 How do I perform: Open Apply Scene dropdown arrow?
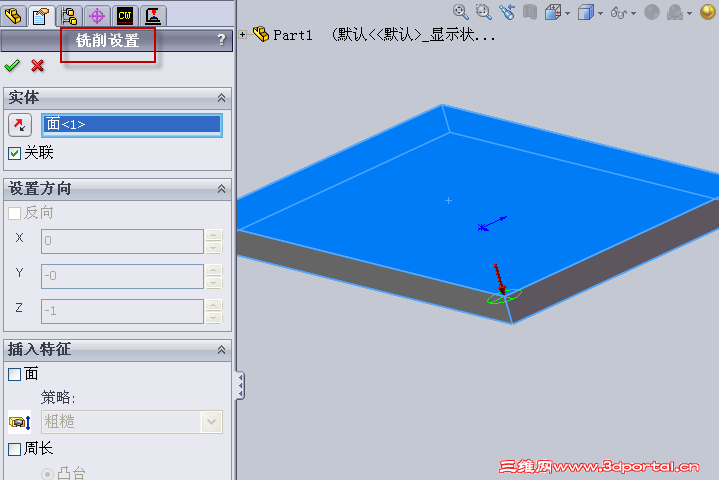pyautogui.click(x=690, y=14)
